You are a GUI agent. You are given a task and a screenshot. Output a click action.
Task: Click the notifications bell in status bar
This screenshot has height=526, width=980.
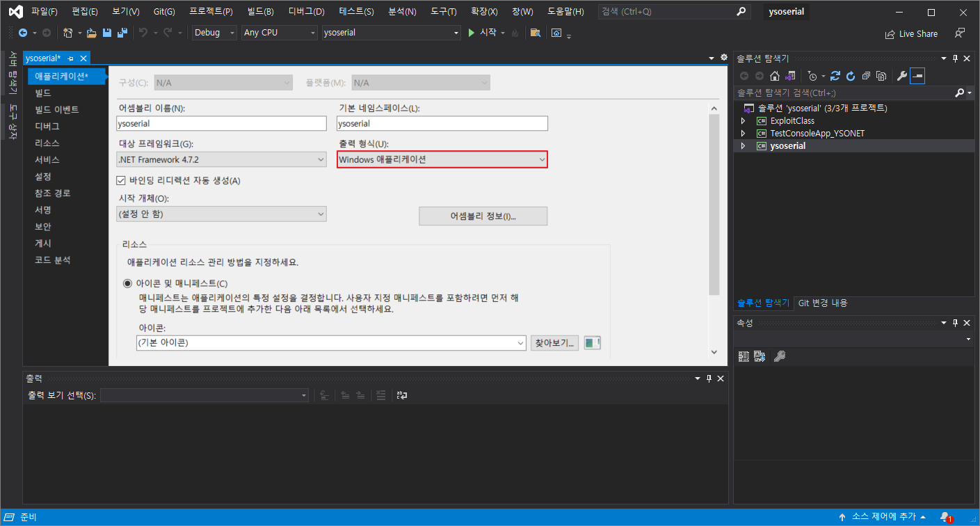click(x=945, y=518)
